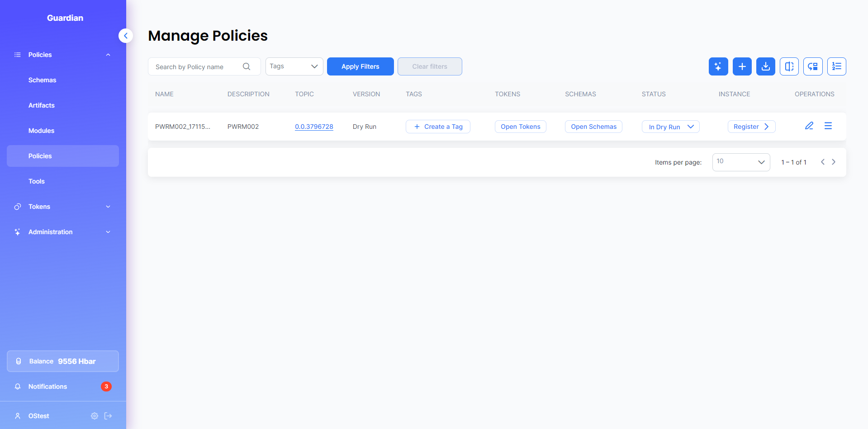Open the topic link 0.0.3796728

[x=314, y=127]
